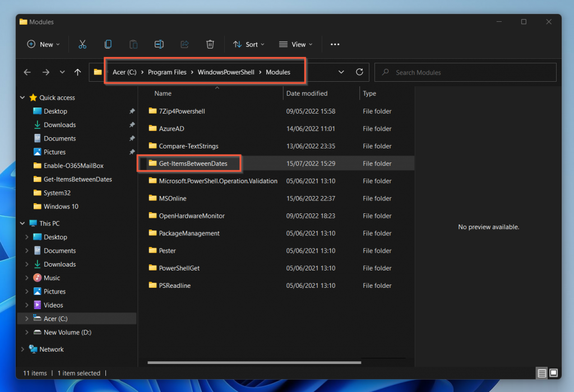Switch to details view icon in status bar
Viewport: 574px width, 392px height.
coord(542,373)
